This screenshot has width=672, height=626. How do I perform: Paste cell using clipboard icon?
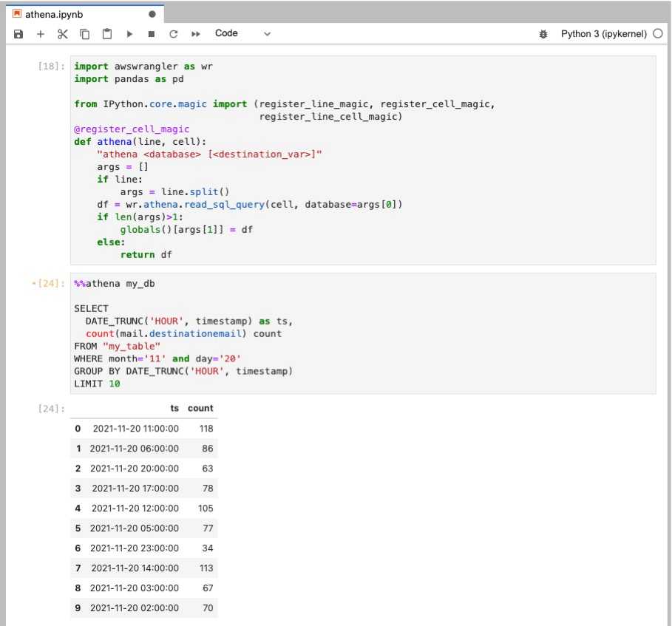point(107,34)
